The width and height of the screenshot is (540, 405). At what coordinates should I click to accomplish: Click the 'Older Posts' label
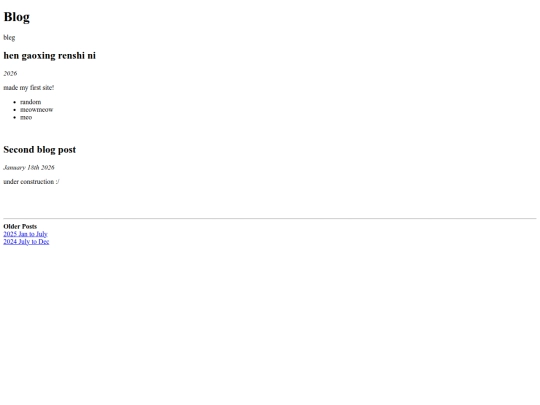(20, 226)
